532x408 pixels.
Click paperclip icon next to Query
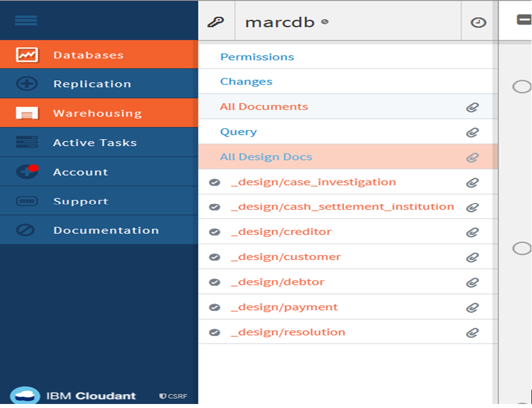pos(472,132)
